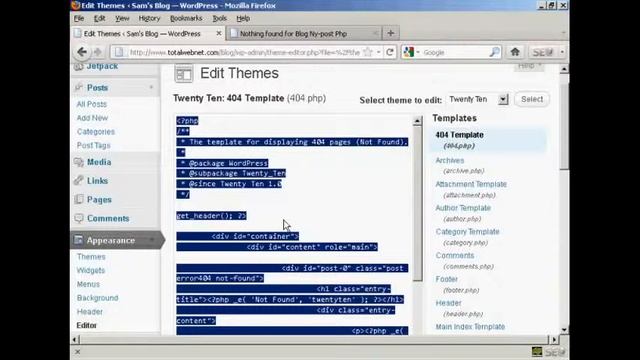The image size is (640, 360).
Task: Open the Google search engine selector icon
Action: point(409,52)
